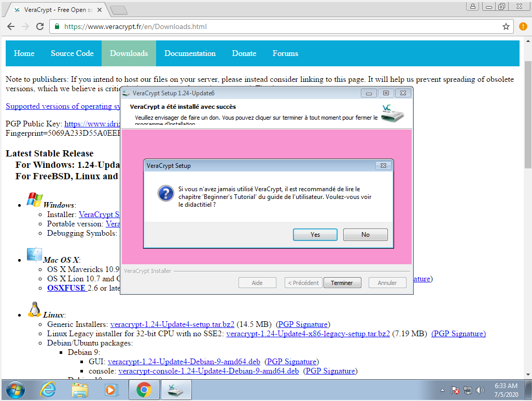Open PGP Signature for Debian 9 console
Screen dimensions: 532x401
coord(330,371)
